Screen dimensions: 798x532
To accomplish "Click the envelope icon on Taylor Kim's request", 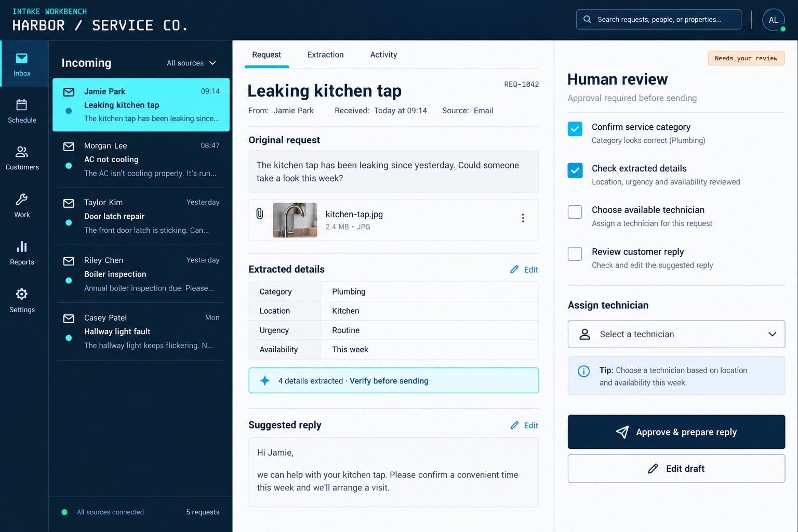I will pos(69,203).
